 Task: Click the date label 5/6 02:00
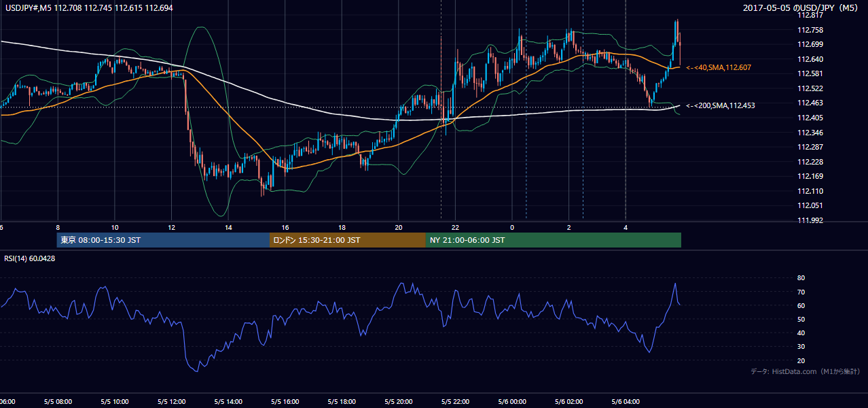click(x=568, y=402)
